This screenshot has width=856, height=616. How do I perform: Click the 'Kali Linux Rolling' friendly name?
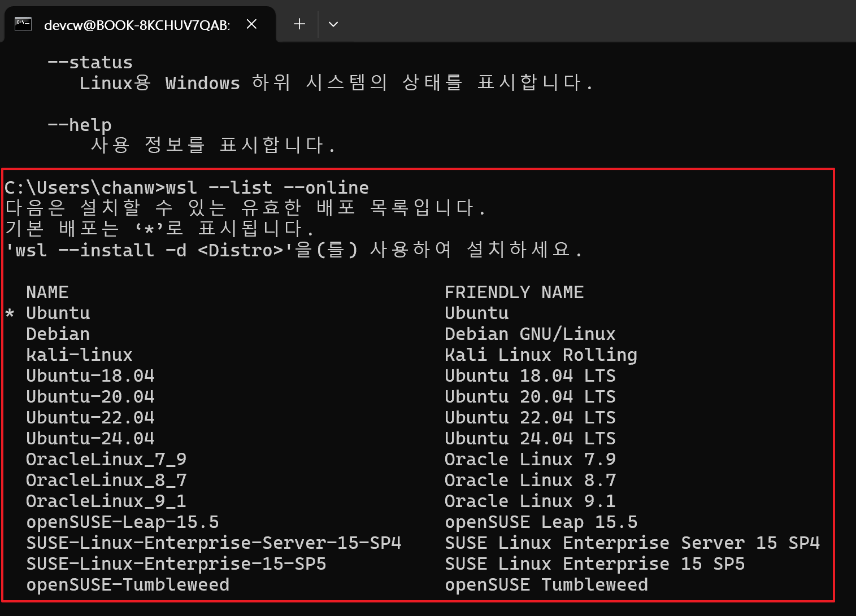click(541, 355)
